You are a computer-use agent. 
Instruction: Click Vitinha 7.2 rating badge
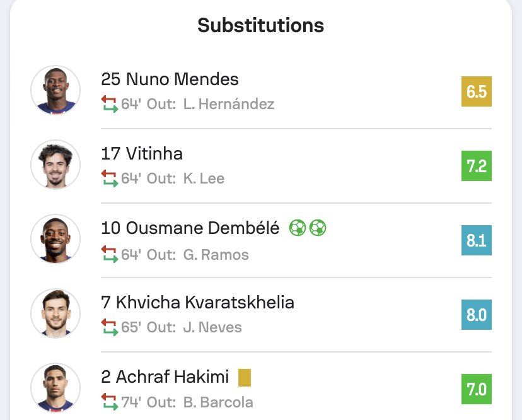coord(476,166)
